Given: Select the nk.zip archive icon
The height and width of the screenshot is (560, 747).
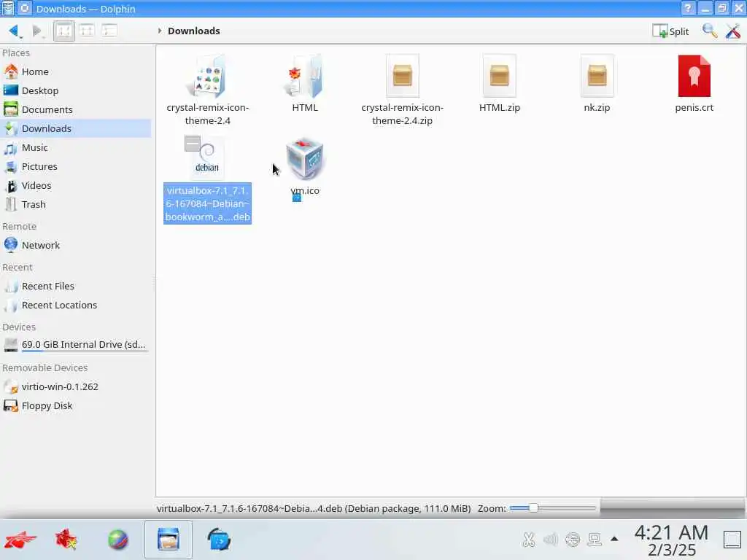Looking at the screenshot, I should coord(597,76).
